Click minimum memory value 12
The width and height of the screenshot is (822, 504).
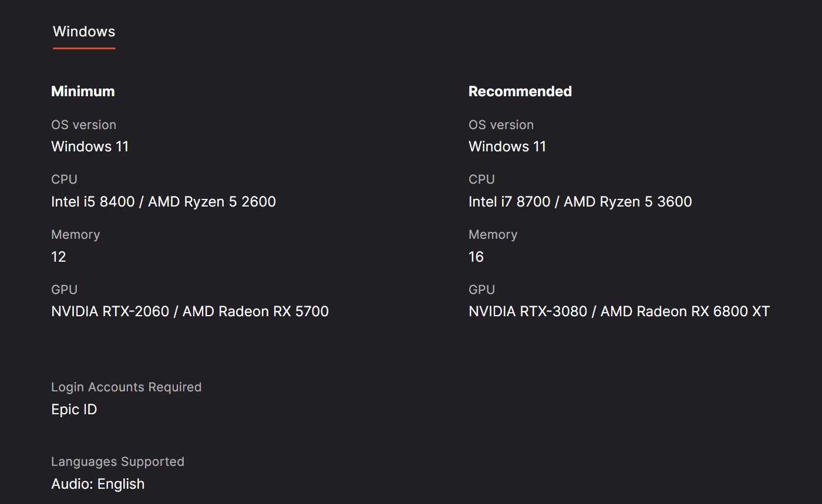pos(59,257)
